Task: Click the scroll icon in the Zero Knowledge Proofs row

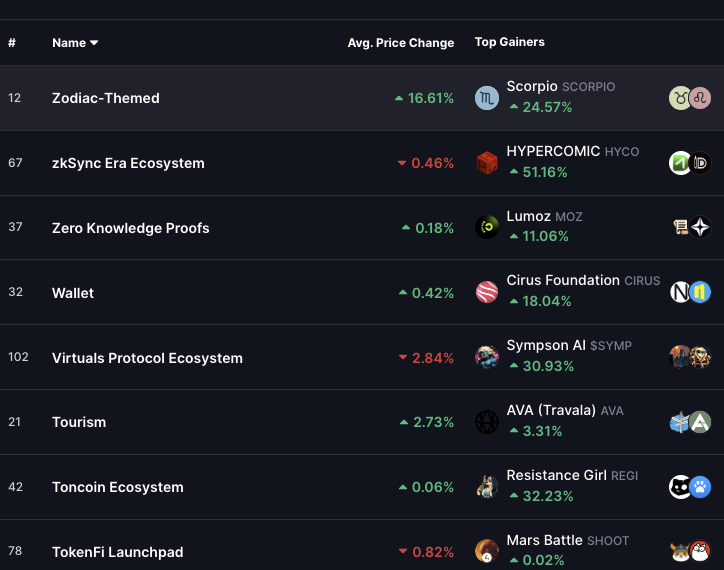Action: (x=680, y=227)
